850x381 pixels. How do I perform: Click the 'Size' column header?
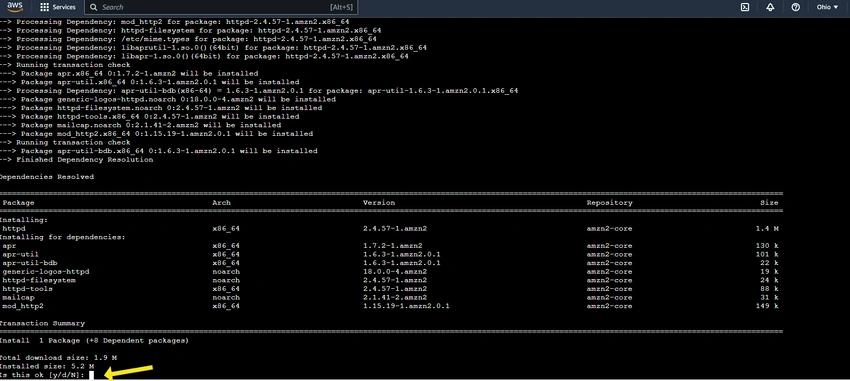tap(769, 203)
